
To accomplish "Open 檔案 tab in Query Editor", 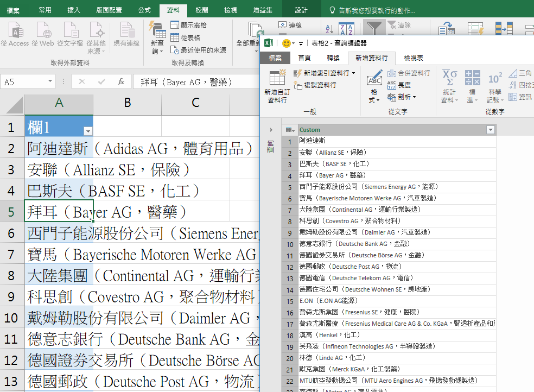I will coord(275,58).
